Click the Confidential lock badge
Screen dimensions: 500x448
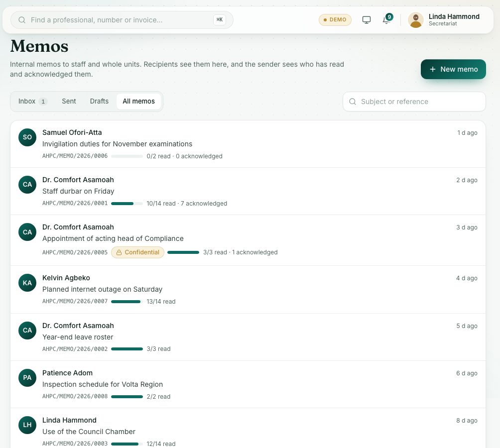point(138,252)
